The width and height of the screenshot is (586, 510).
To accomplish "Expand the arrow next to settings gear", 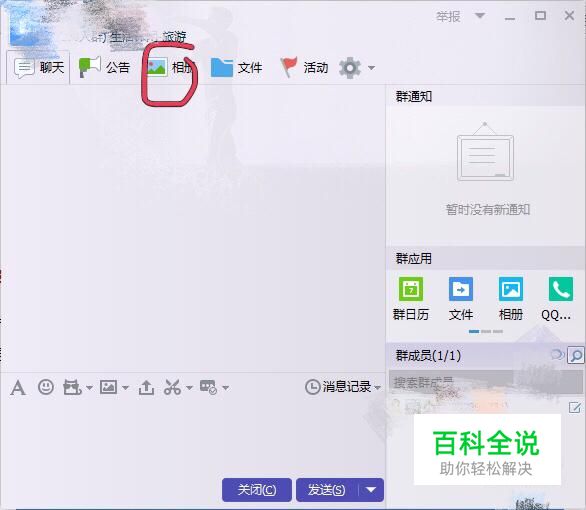I will [x=371, y=68].
